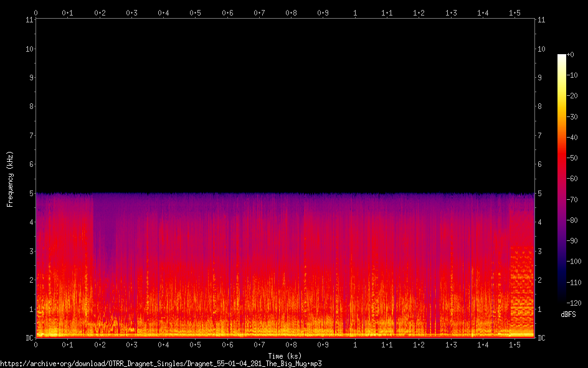
Task: Click the white top of the color bar
Action: 562,57
